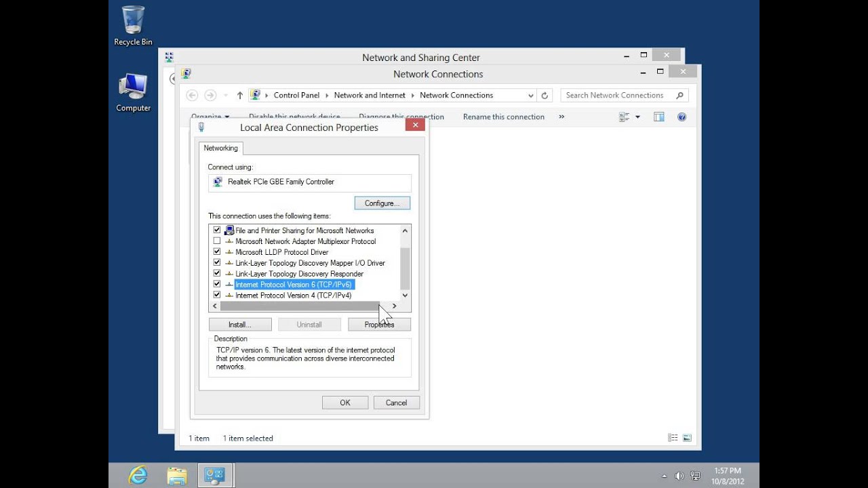Click the items list horizontal scrollbar
Screen dimensions: 868x488
coord(299,306)
